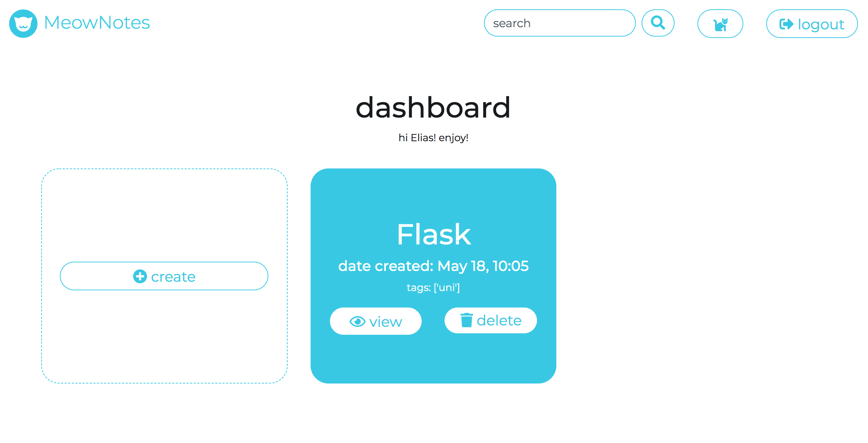The image size is (868, 443).
Task: Open the MeowNotes brand name link
Action: [x=97, y=23]
